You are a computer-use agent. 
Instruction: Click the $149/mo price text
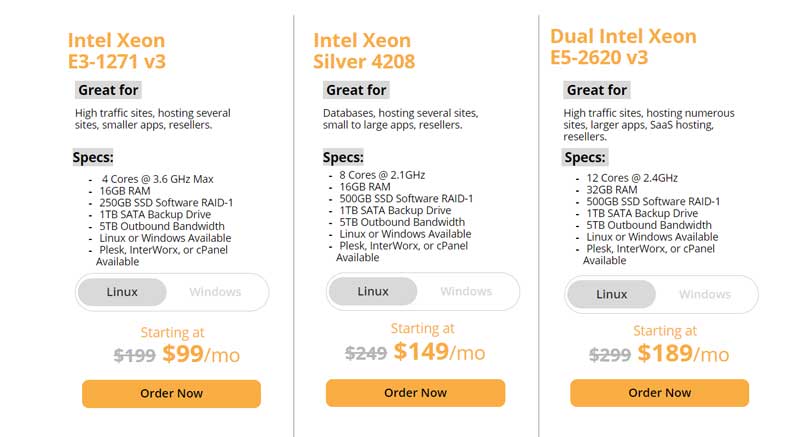coord(439,351)
